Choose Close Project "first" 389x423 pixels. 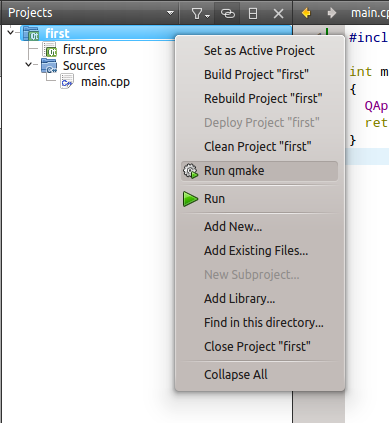pos(257,347)
